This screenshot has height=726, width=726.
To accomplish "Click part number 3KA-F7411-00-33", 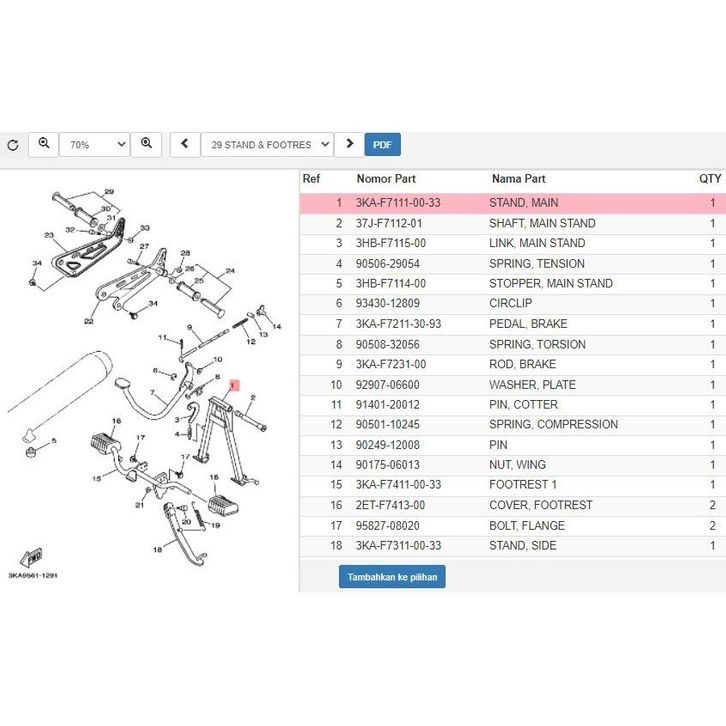I will tap(398, 485).
